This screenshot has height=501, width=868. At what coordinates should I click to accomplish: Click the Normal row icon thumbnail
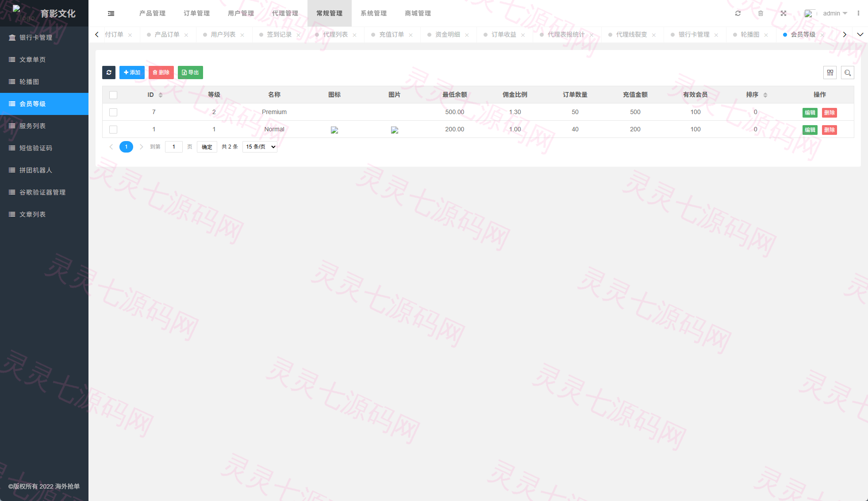pyautogui.click(x=334, y=130)
